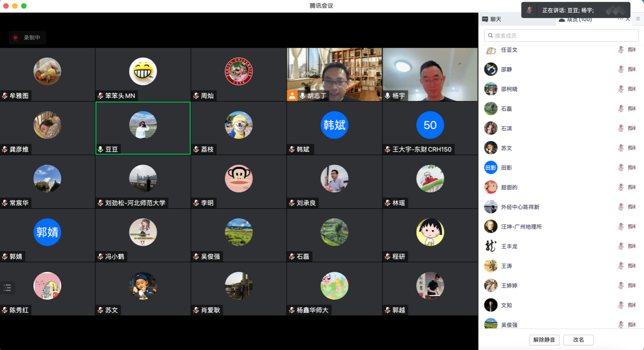The height and width of the screenshot is (350, 644).
Task: Click the recording indicator 录制中
Action: coord(27,38)
